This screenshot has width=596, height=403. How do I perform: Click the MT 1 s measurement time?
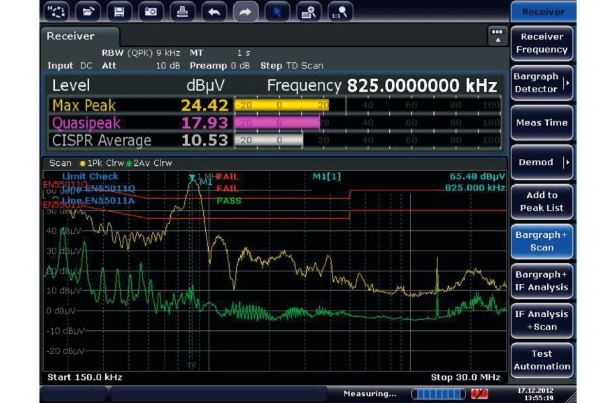coord(220,53)
